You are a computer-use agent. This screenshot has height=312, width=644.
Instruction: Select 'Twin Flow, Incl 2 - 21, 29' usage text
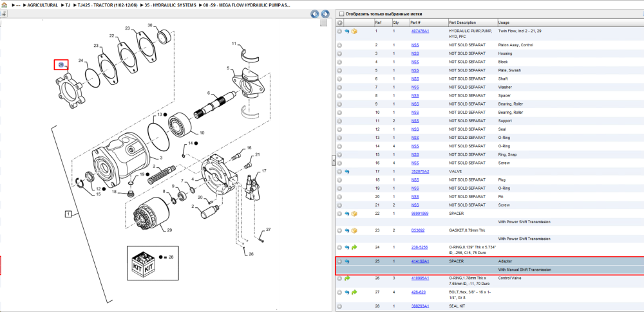pos(521,31)
